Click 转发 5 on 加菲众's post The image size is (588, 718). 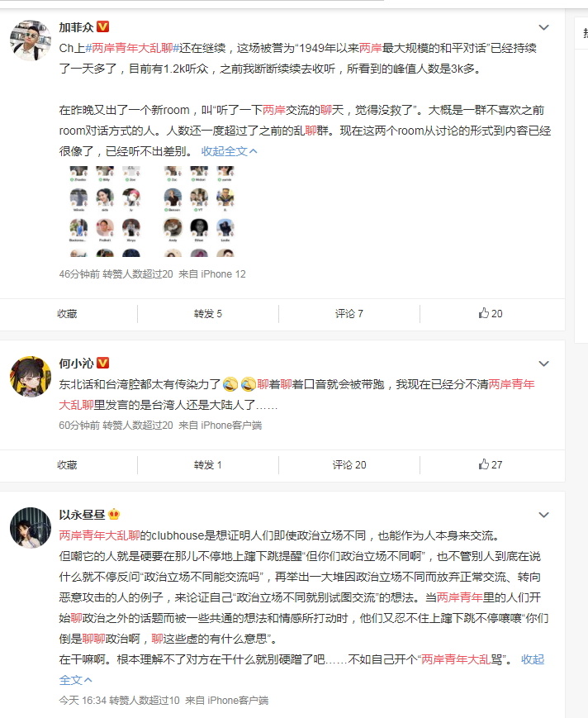coord(208,314)
